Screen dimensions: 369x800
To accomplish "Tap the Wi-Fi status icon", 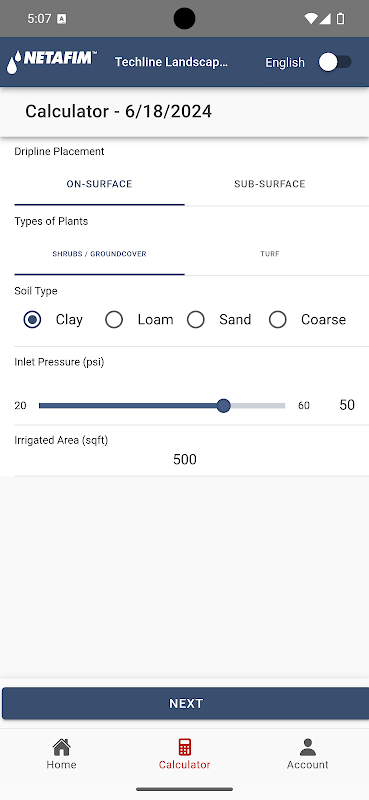I will (311, 19).
